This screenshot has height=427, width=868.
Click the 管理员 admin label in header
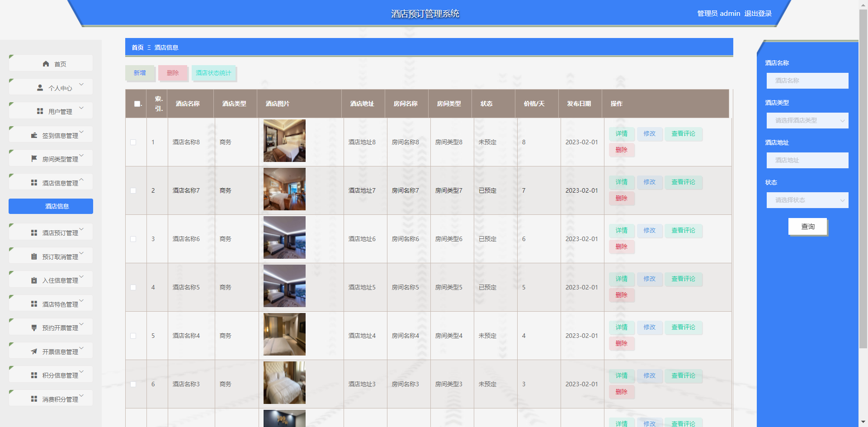pos(719,14)
